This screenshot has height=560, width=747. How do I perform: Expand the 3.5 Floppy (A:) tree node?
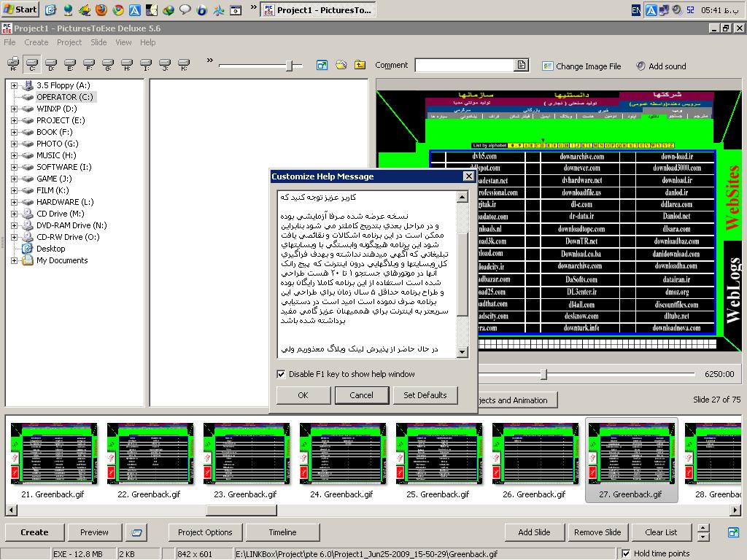click(x=15, y=86)
